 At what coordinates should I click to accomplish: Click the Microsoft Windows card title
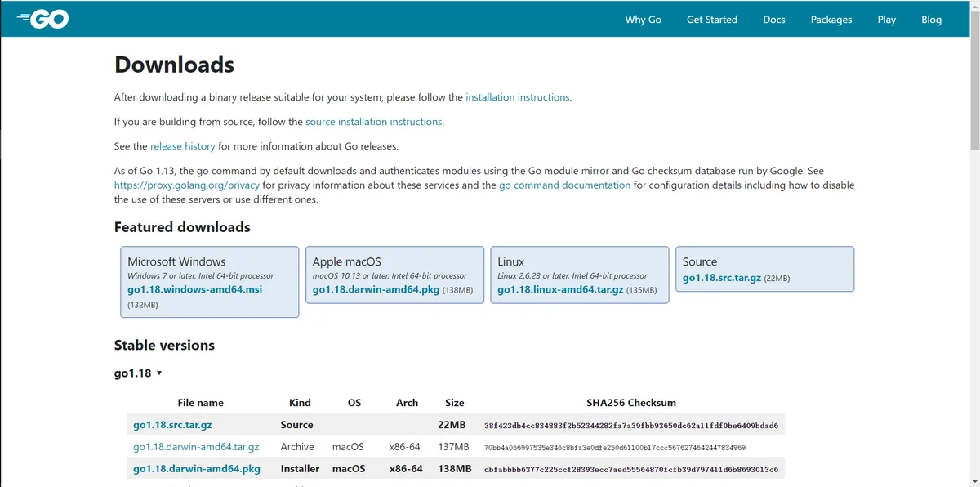pyautogui.click(x=176, y=261)
